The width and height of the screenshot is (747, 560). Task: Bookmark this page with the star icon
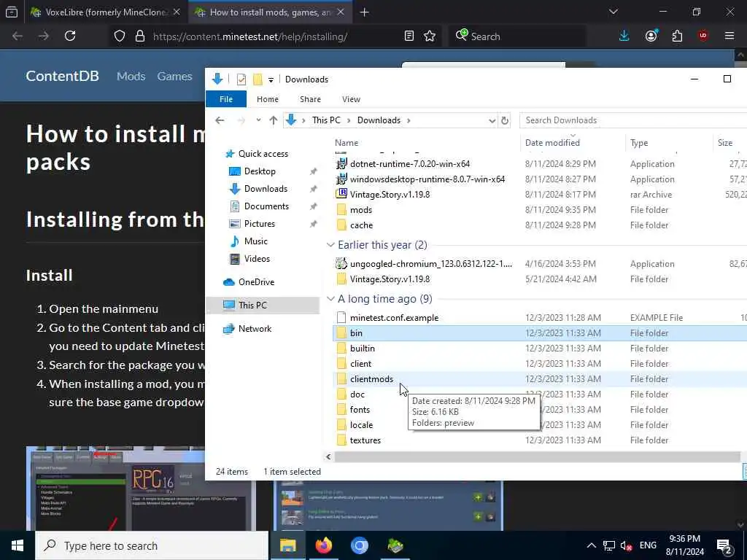(430, 36)
